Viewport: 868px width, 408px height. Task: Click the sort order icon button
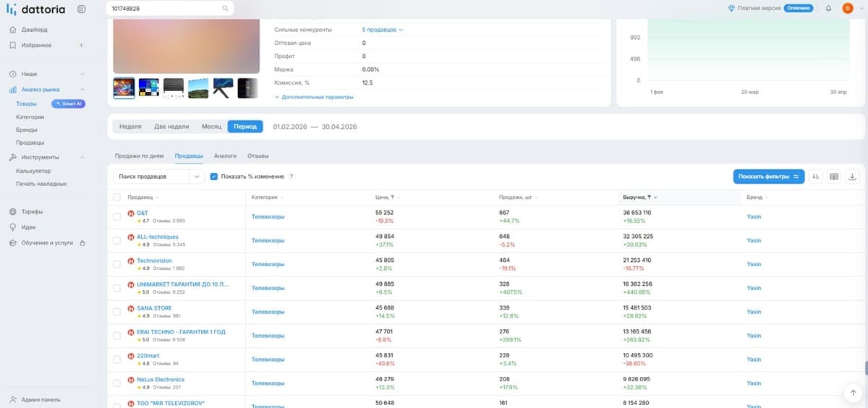816,177
